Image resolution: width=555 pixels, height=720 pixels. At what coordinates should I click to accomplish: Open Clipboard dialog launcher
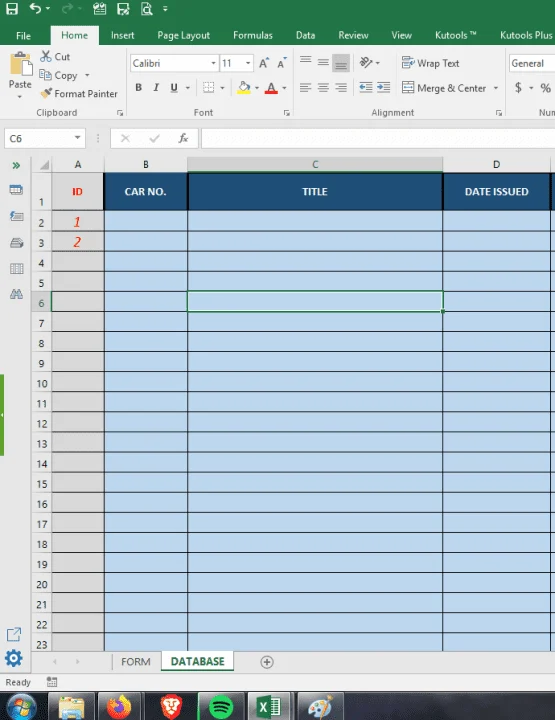click(120, 113)
